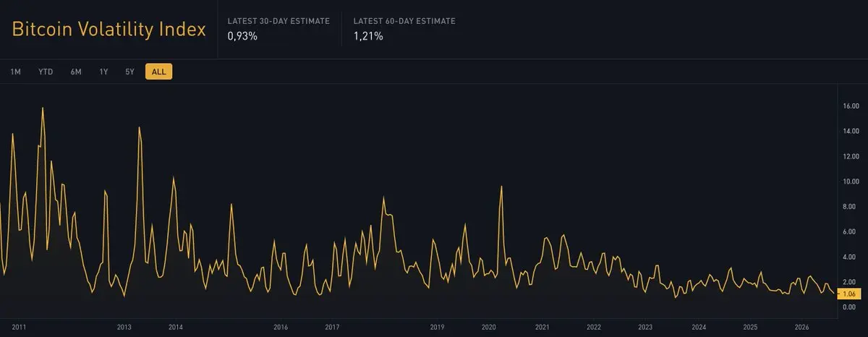
Task: Click the 12.00 y-axis label
Action: click(x=851, y=156)
